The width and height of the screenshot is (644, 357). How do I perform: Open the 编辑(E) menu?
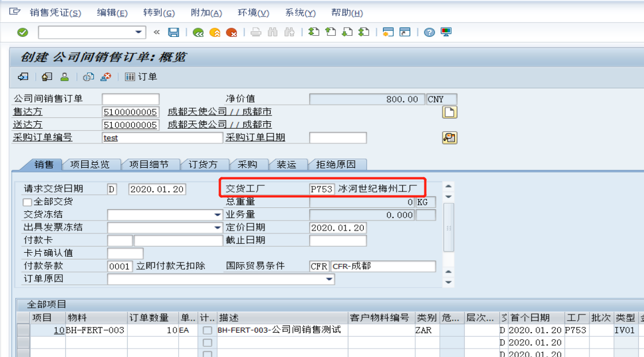(112, 12)
